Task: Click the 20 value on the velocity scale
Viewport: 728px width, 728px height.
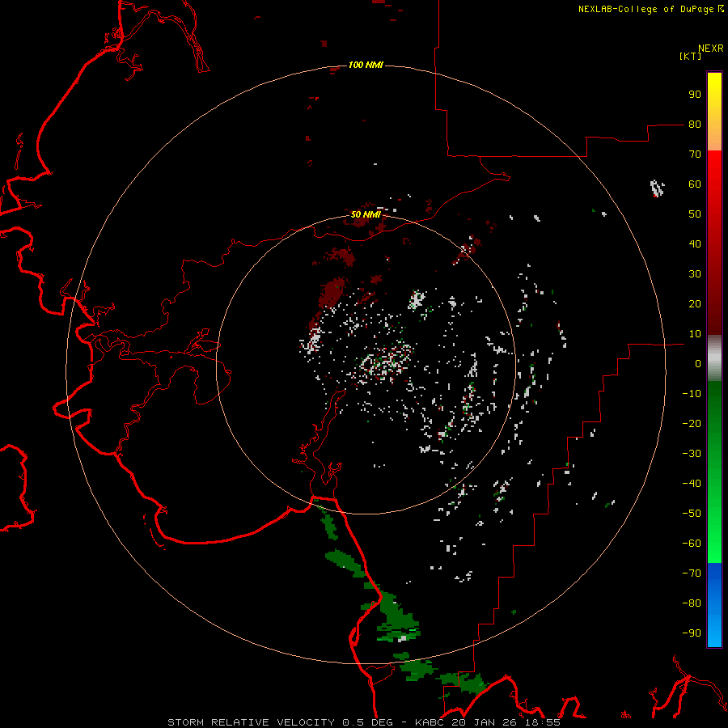Action: (x=695, y=304)
